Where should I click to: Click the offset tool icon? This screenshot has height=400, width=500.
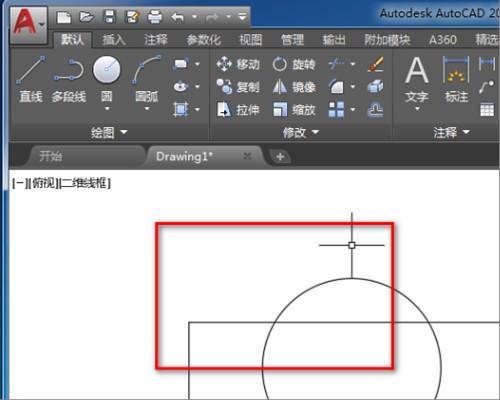pyautogui.click(x=376, y=110)
